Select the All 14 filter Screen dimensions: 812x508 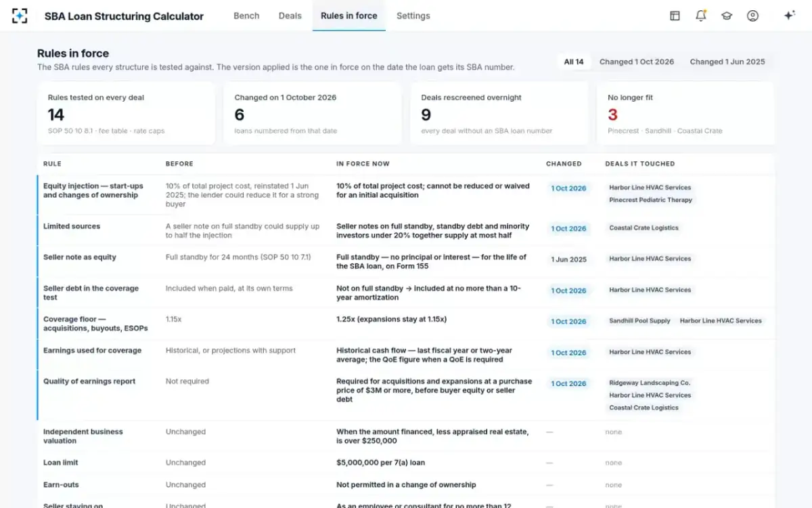tap(574, 62)
